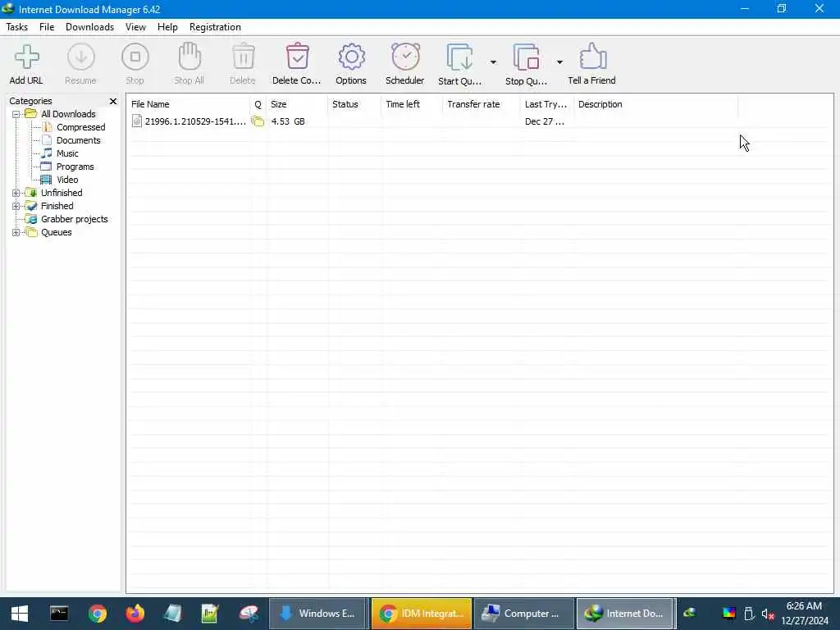The width and height of the screenshot is (840, 630).
Task: Select Grabber projects in the tree
Action: [x=75, y=219]
